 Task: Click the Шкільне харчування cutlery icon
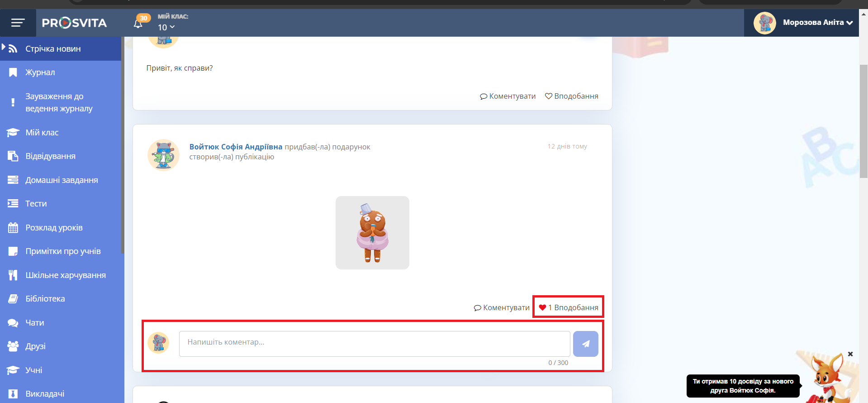pyautogui.click(x=13, y=275)
